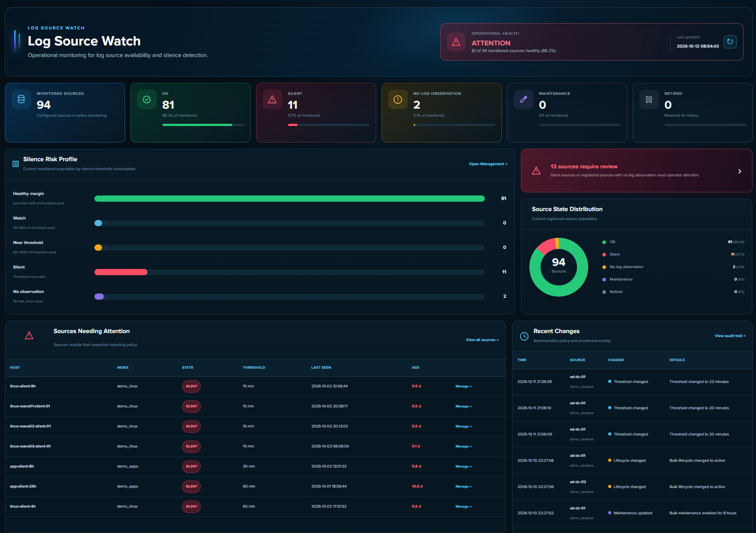
Task: Click host name app-silent-8h
Action: point(22,467)
